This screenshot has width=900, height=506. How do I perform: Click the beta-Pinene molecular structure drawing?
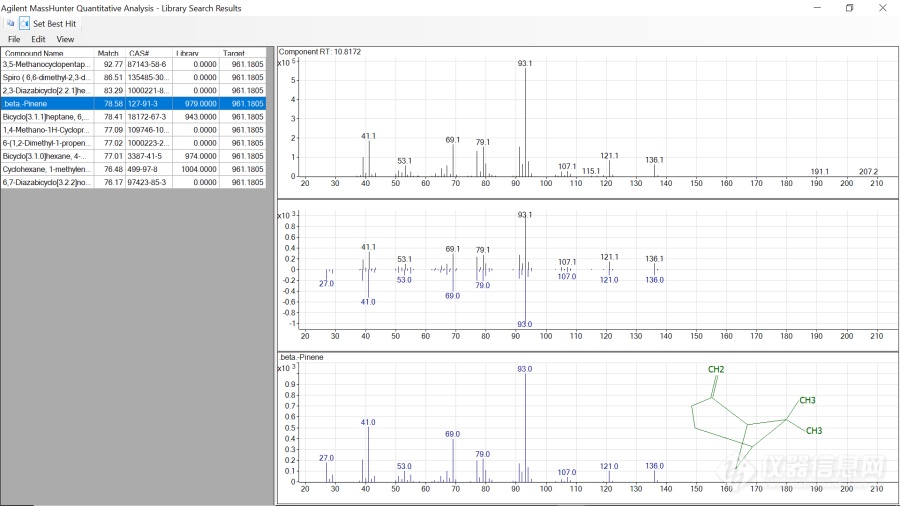pyautogui.click(x=756, y=417)
